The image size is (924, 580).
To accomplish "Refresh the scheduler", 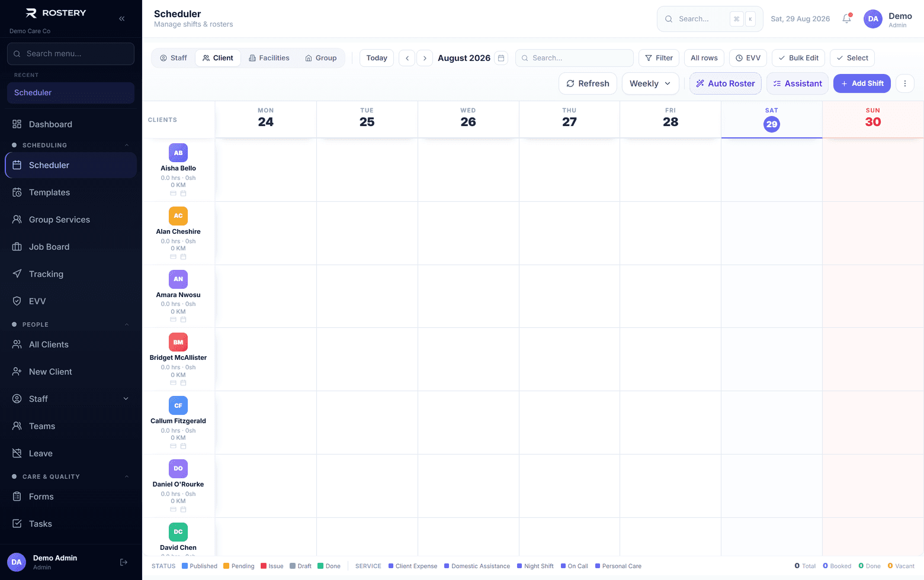I will tap(588, 83).
